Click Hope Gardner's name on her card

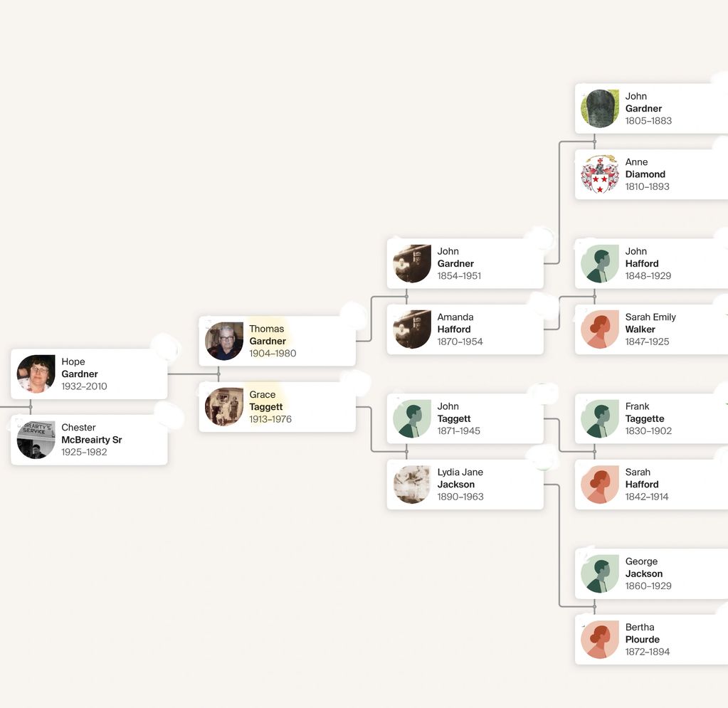click(79, 368)
